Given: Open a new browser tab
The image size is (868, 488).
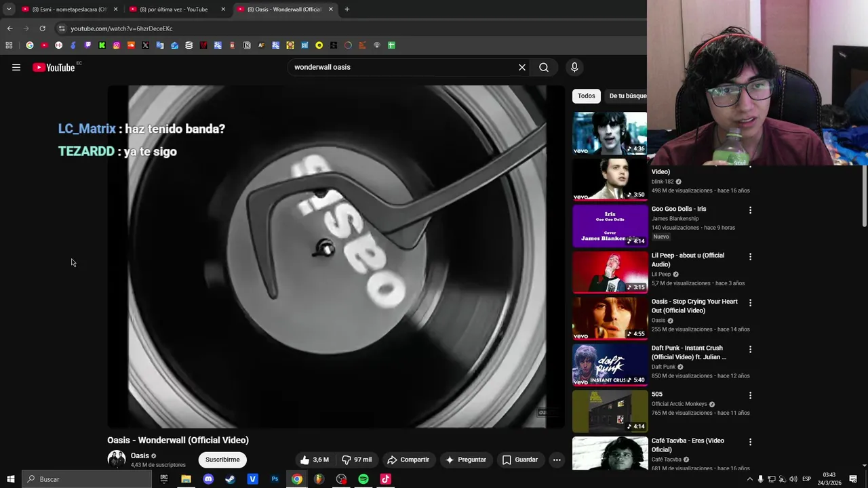Looking at the screenshot, I should coord(347,9).
